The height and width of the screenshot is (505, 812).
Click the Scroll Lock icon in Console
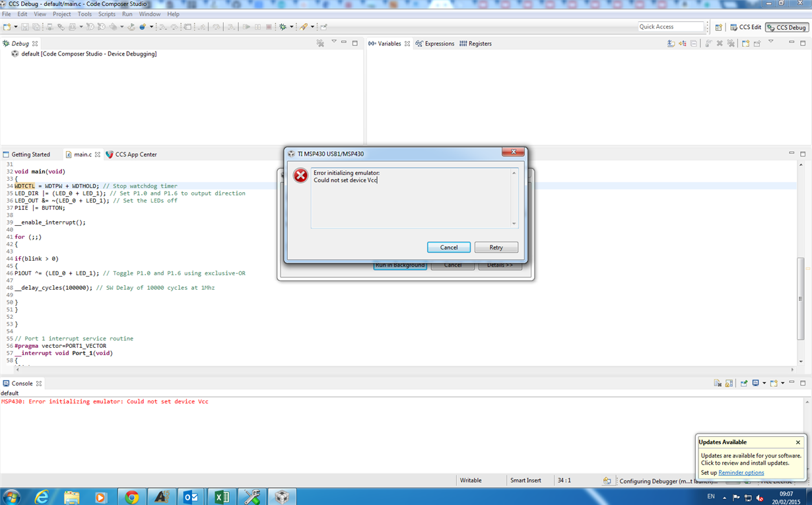point(729,384)
